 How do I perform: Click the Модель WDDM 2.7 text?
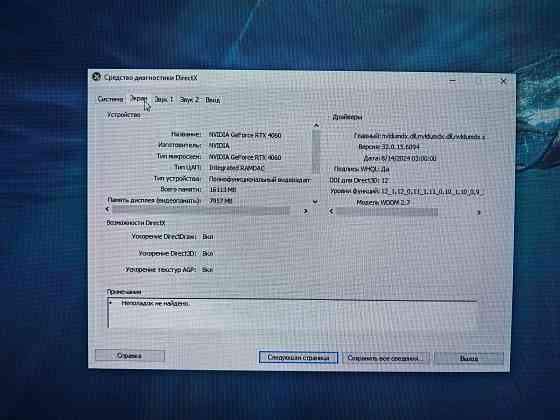(x=383, y=202)
